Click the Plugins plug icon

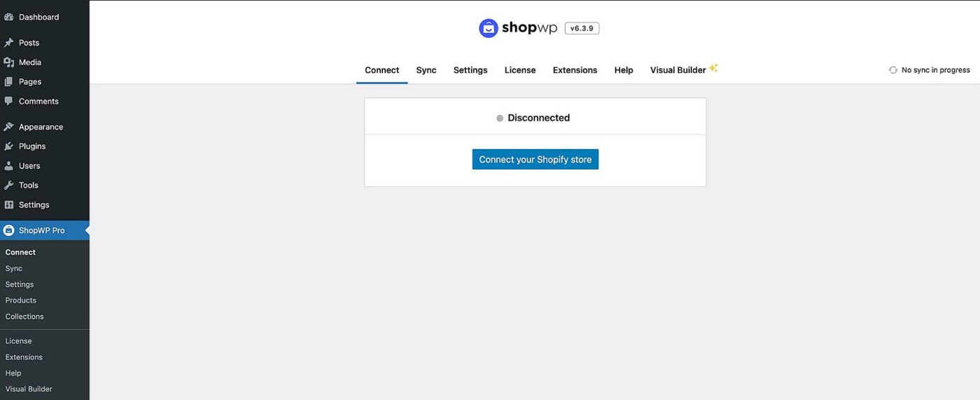[9, 146]
